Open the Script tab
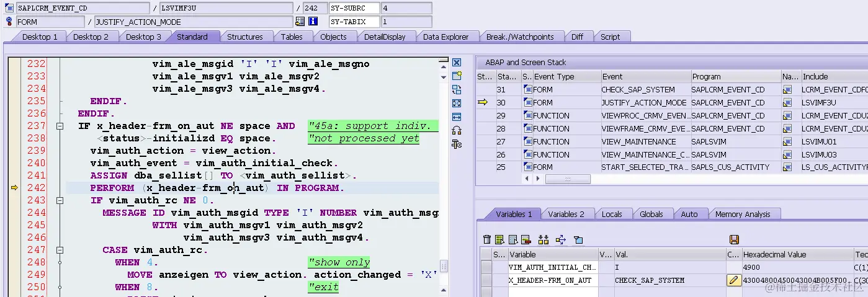868x297 pixels. (610, 37)
